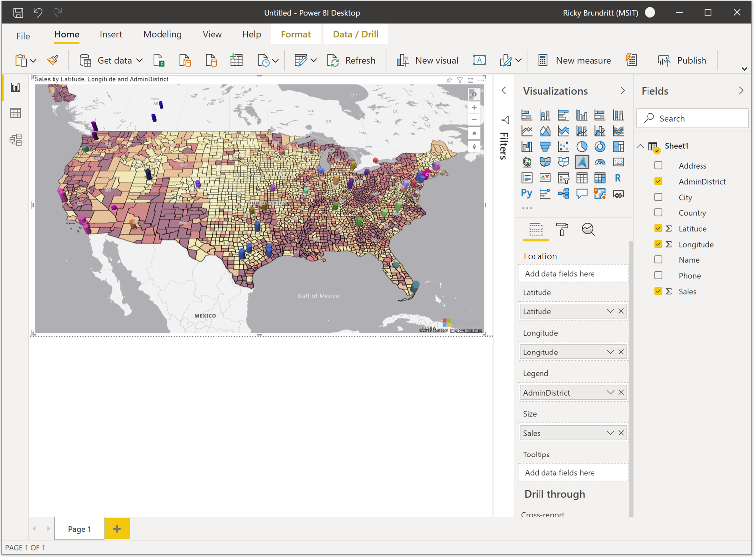Collapse the Sheet1 table
The height and width of the screenshot is (557, 756).
[x=640, y=145]
